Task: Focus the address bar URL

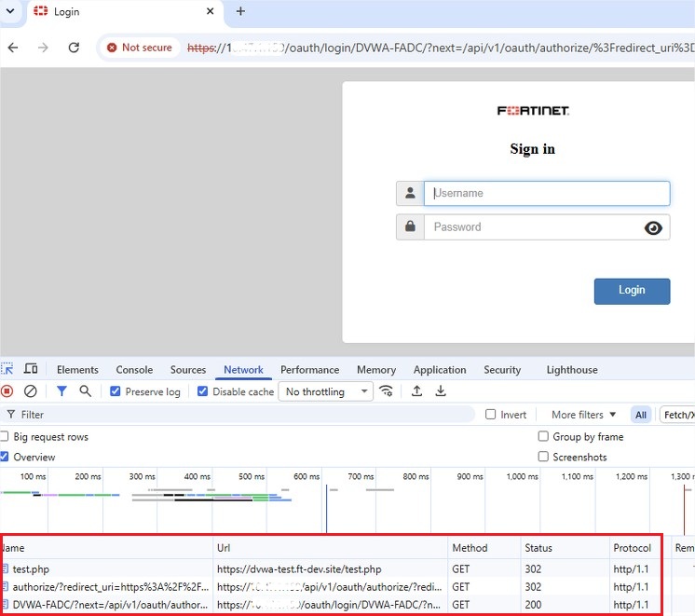Action: (x=439, y=48)
